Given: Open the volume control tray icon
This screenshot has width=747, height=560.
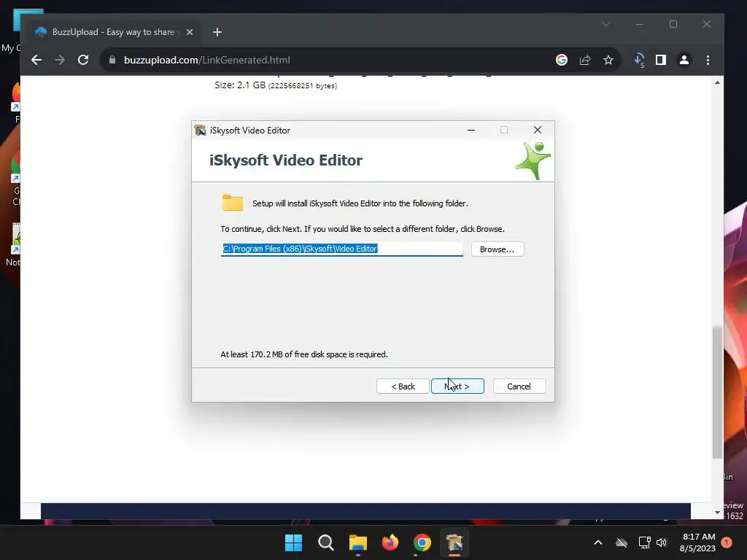Looking at the screenshot, I should (662, 542).
